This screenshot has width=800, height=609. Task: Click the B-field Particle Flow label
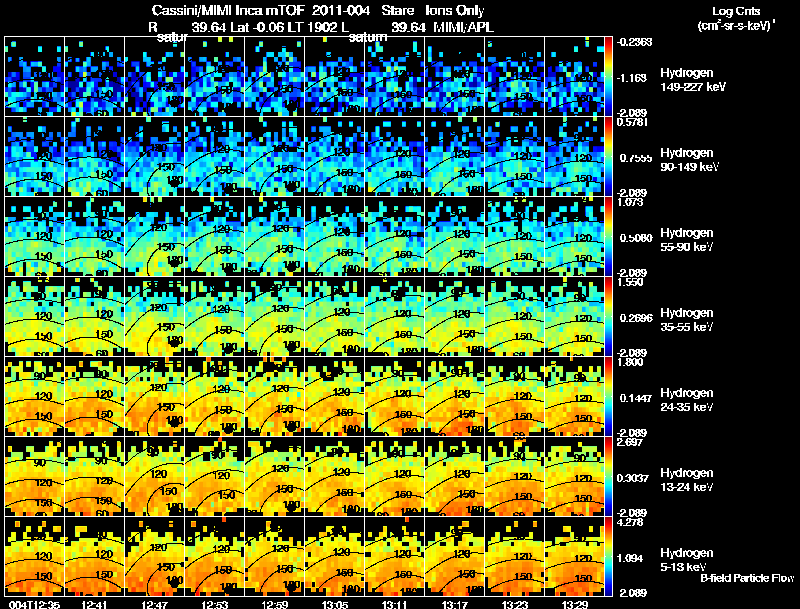coord(747,578)
